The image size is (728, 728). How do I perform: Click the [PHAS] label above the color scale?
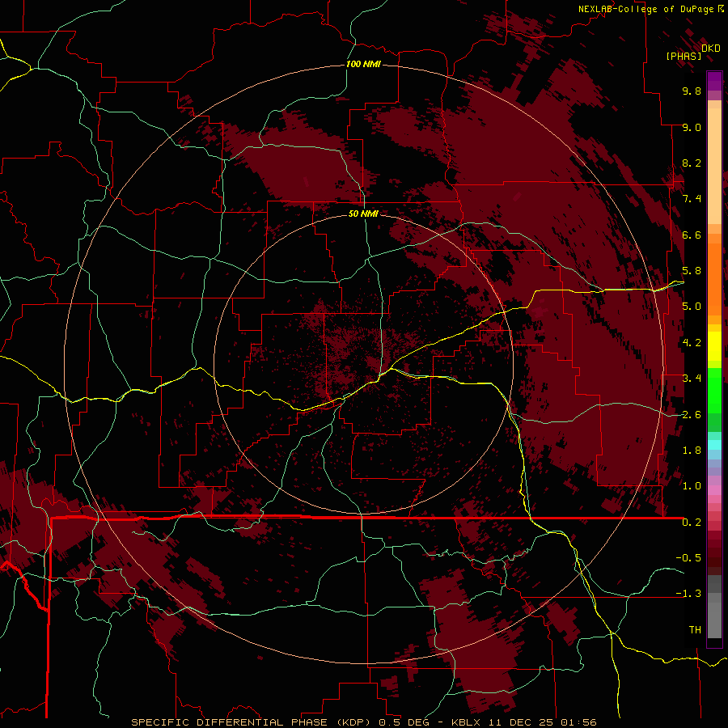(684, 56)
